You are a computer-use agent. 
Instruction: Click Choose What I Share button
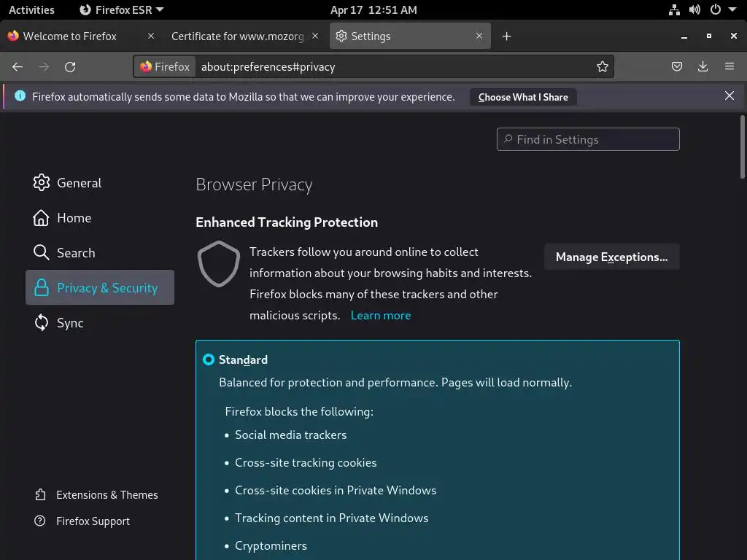(x=522, y=97)
